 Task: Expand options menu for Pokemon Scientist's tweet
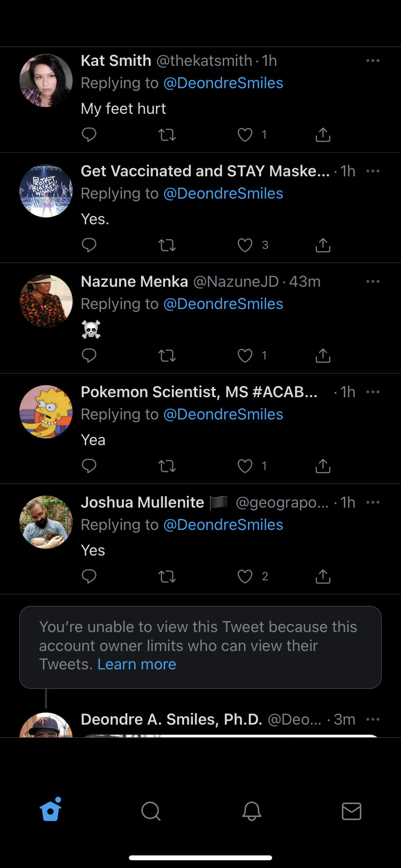point(373,392)
